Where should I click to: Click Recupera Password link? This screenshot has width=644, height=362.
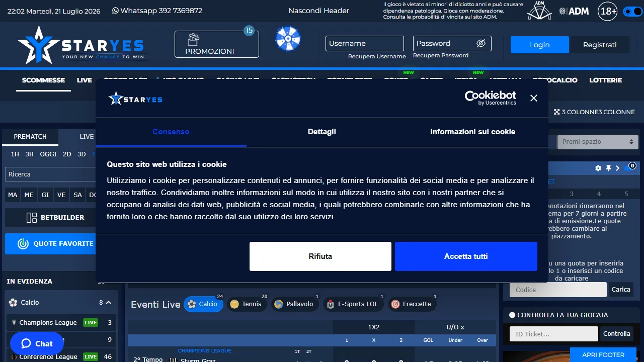click(x=441, y=55)
